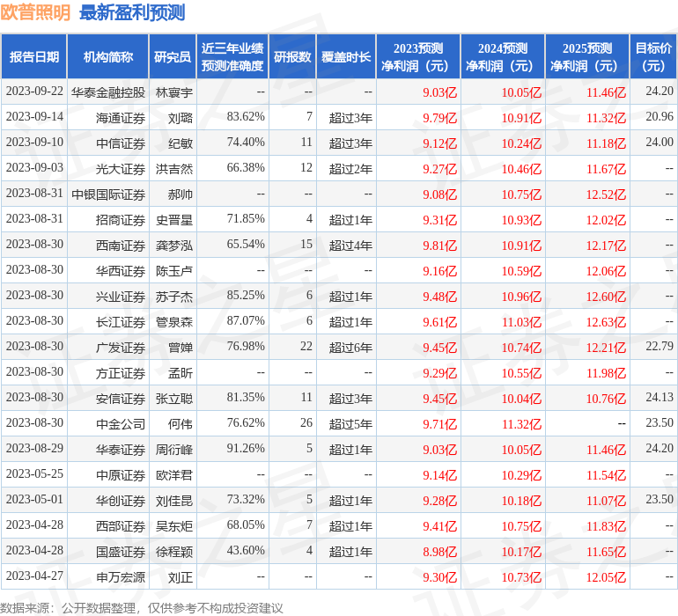Click 12.52亿 profit forecast value
Screen dimensions: 678x616
pyautogui.click(x=606, y=194)
